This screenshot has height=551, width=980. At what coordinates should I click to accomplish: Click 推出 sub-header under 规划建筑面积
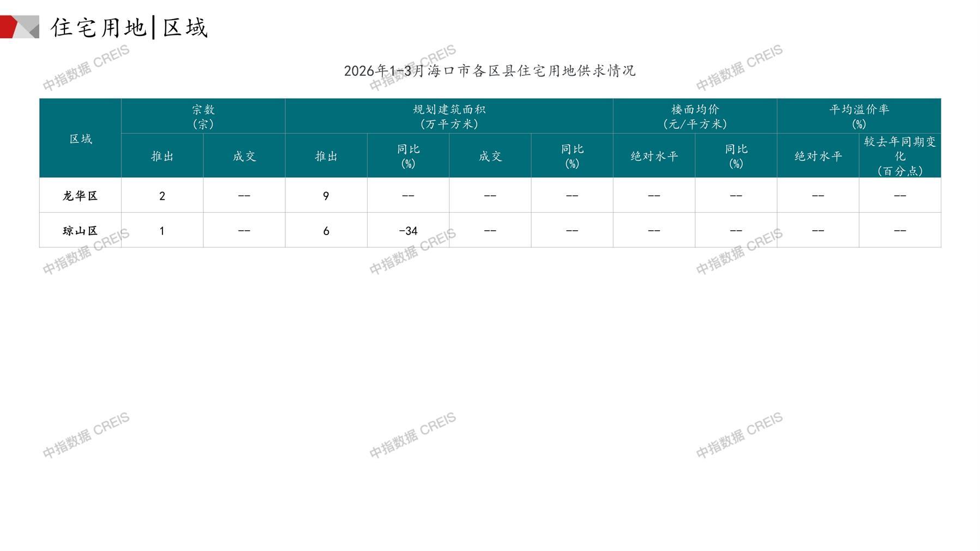click(326, 156)
